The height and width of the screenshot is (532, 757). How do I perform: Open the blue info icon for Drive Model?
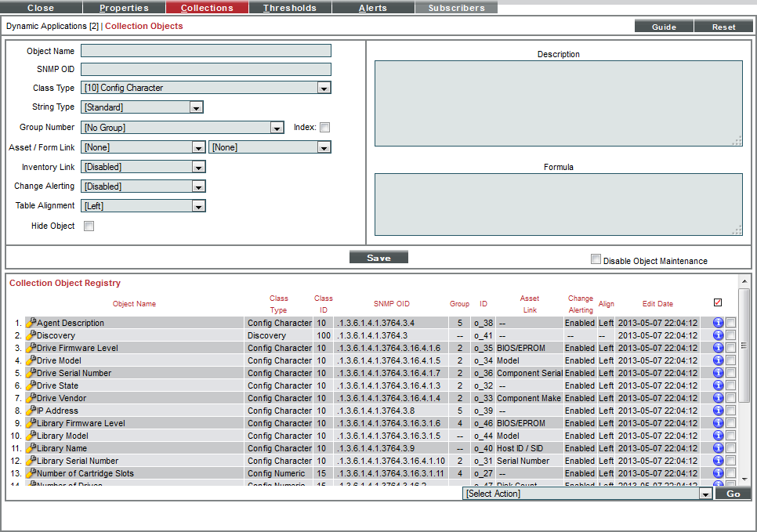point(719,360)
